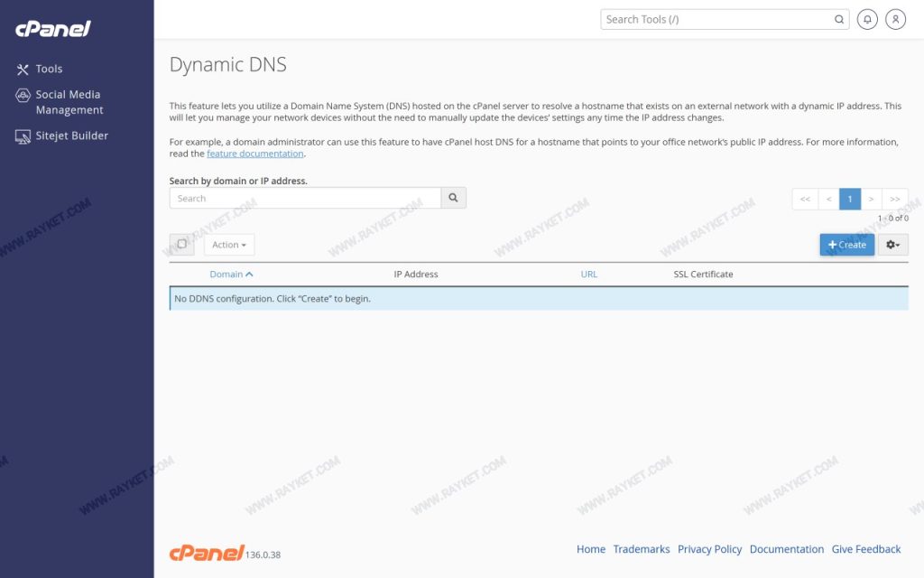The width and height of the screenshot is (924, 578).
Task: Select page 1 in pagination
Action: (850, 200)
